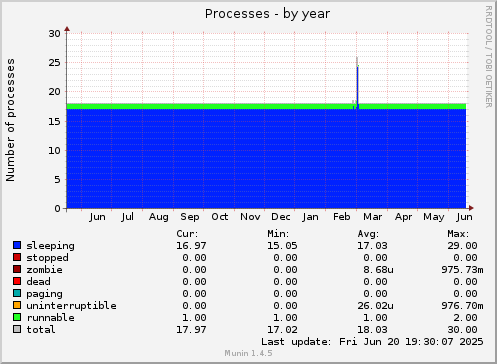The image size is (497, 364).
Task: Click the Munin 1.4.5 version text
Action: (248, 353)
